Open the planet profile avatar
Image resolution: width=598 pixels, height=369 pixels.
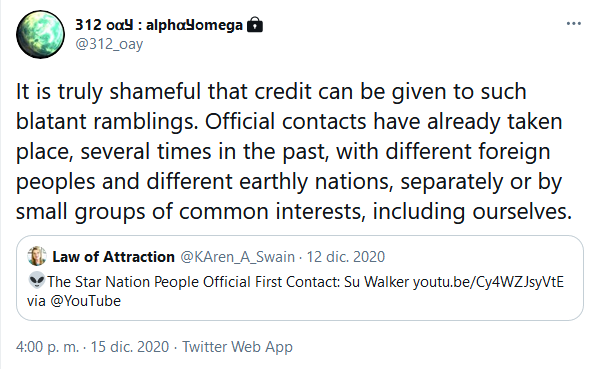coord(40,35)
